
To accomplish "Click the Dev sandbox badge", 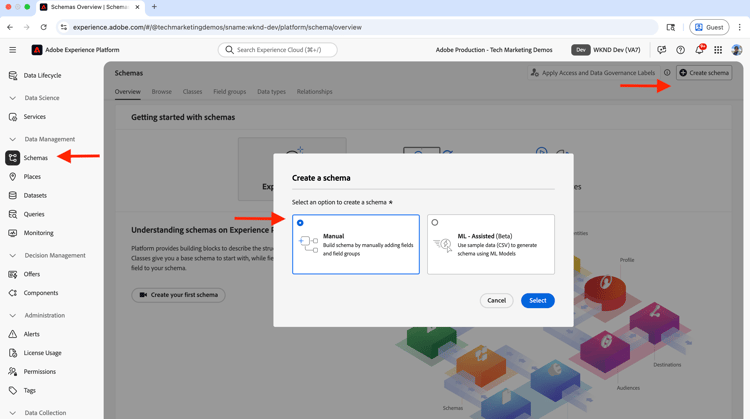I will point(580,50).
